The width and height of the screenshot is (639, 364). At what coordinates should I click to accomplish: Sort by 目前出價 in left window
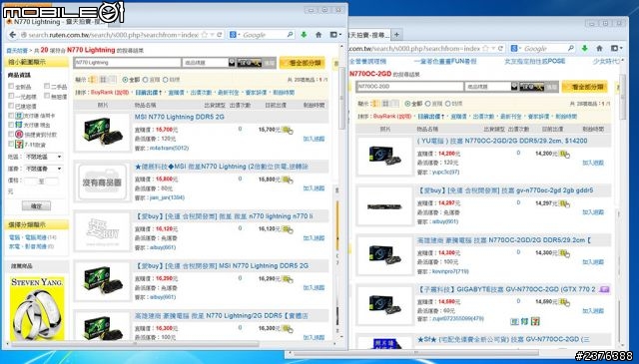pyautogui.click(x=149, y=93)
